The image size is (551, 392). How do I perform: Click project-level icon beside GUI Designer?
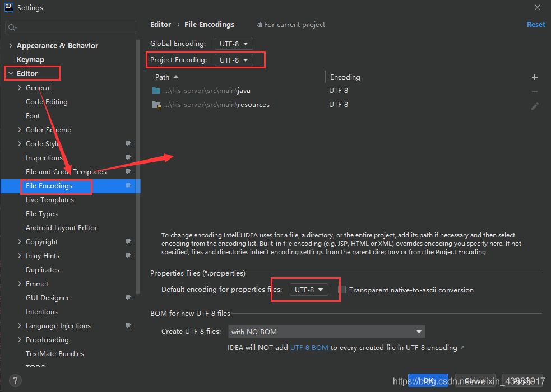point(128,297)
